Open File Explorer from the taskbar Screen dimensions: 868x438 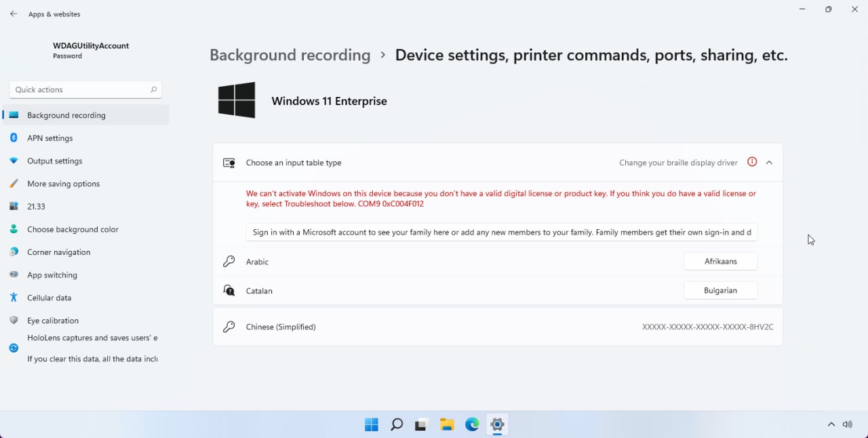[x=447, y=424]
